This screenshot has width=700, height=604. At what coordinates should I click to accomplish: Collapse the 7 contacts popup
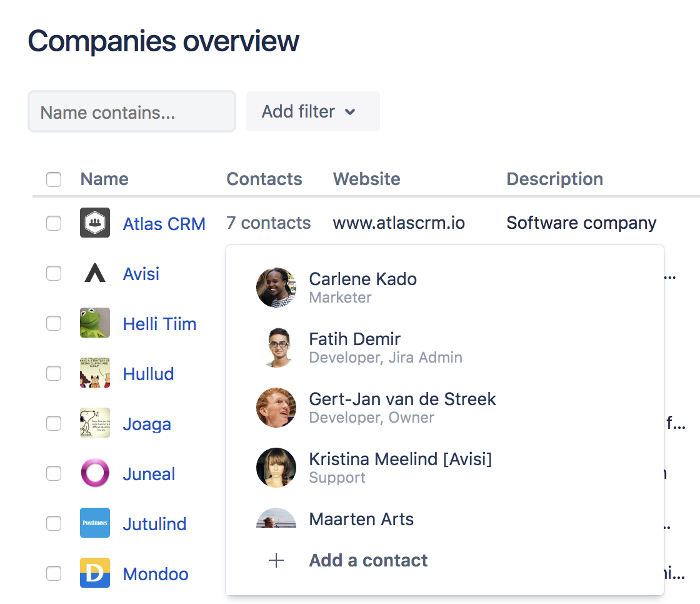(x=268, y=223)
